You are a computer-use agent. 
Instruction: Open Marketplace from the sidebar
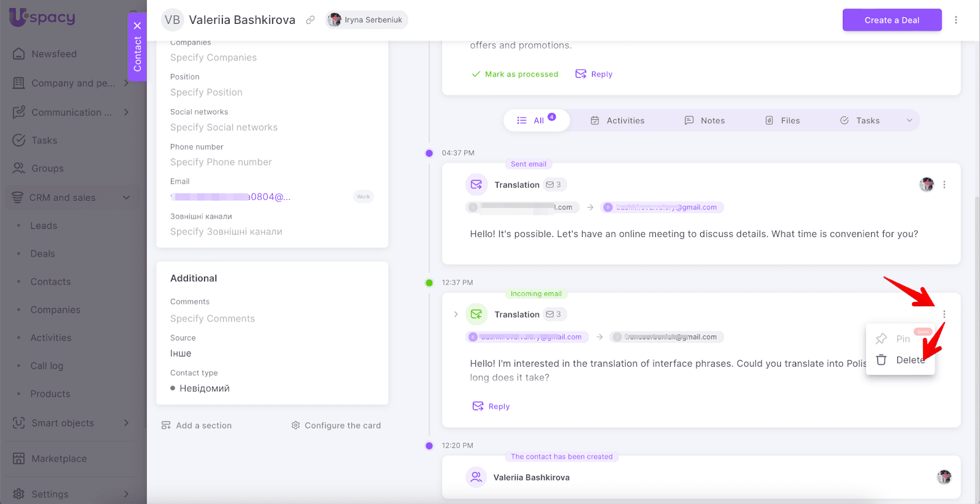click(59, 459)
